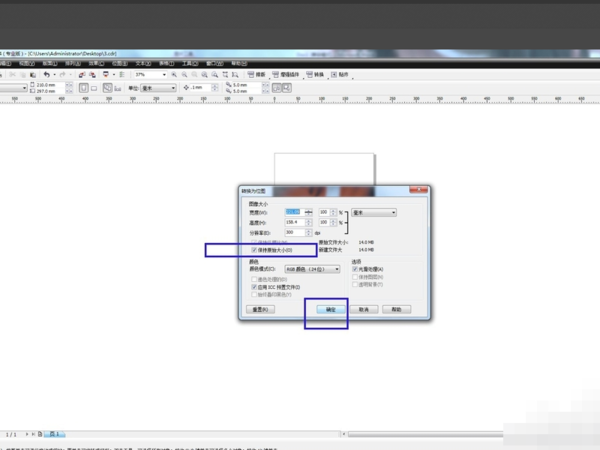Screen dimensions: 600x450
Task: Click the nudge offset field .1 mm
Action: tap(201, 88)
